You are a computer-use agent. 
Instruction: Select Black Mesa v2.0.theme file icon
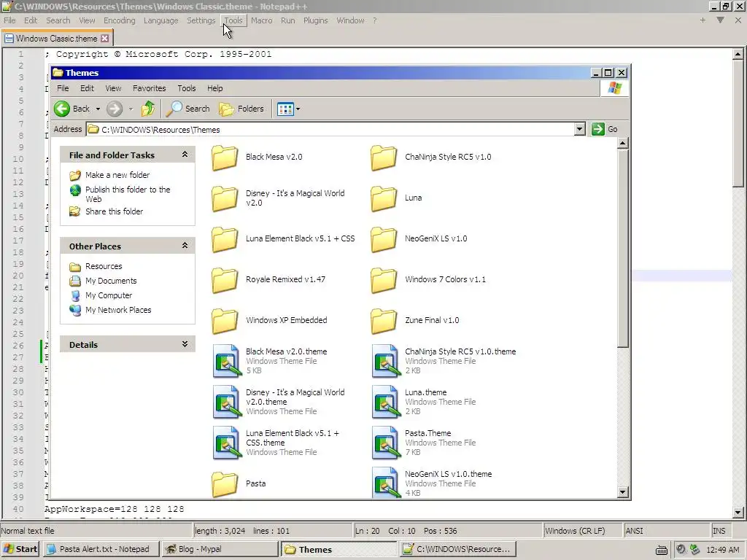coord(226,361)
